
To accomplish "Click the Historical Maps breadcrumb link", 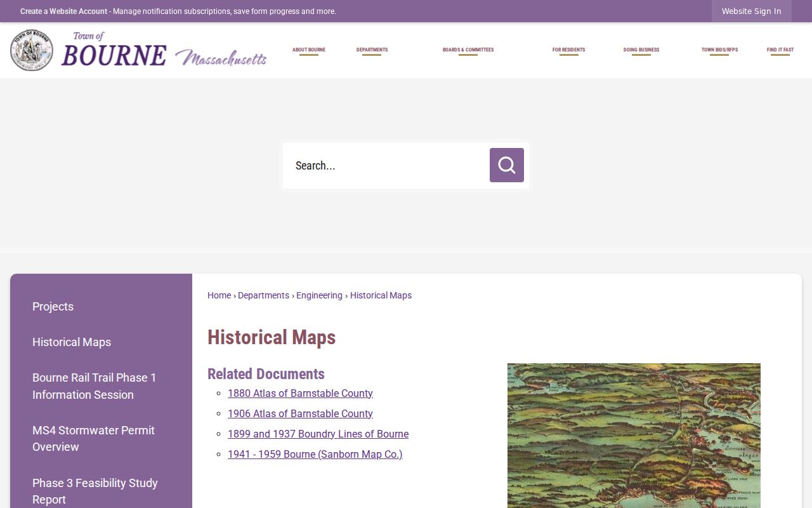I will point(381,295).
